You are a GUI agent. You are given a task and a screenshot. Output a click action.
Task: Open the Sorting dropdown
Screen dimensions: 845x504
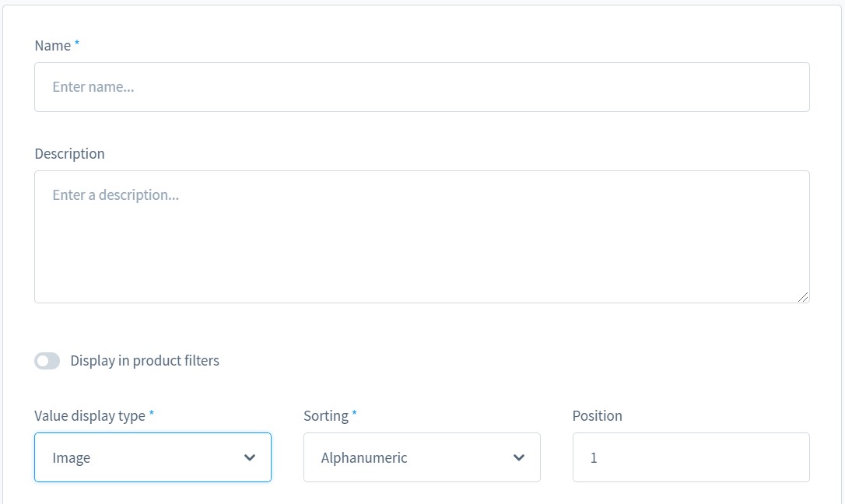[422, 457]
